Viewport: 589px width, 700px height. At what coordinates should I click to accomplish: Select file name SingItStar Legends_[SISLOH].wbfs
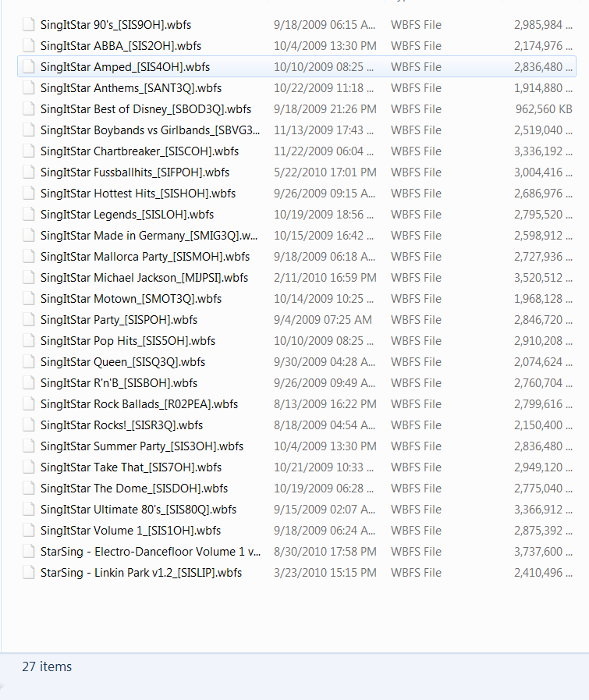[x=127, y=215]
